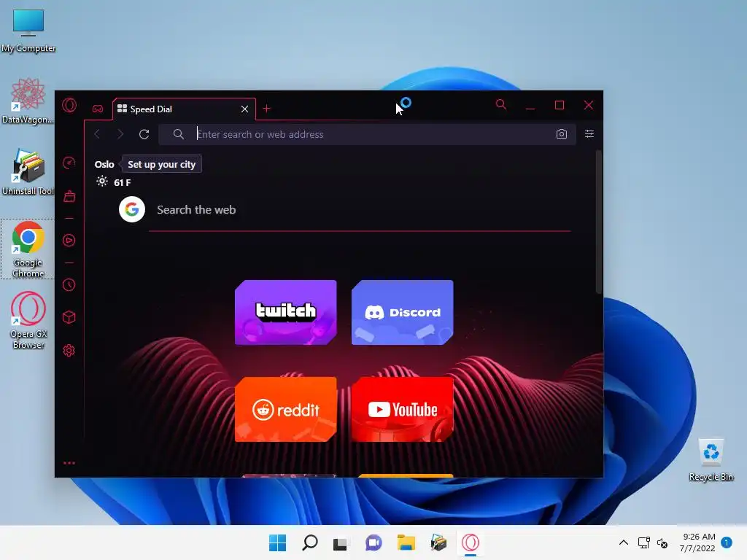Open Uninstall Tool icon on taskbar
The image size is (747, 560).
coord(438,542)
